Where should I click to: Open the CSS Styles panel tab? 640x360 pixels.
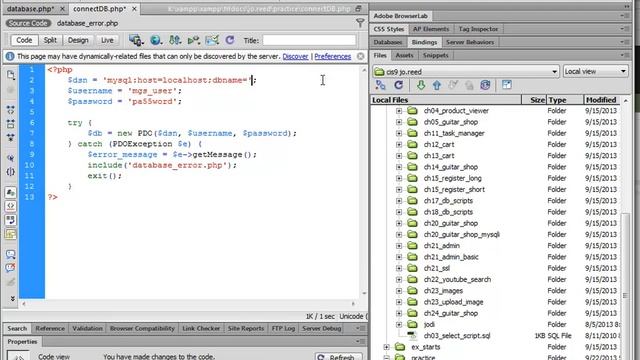tap(389, 29)
